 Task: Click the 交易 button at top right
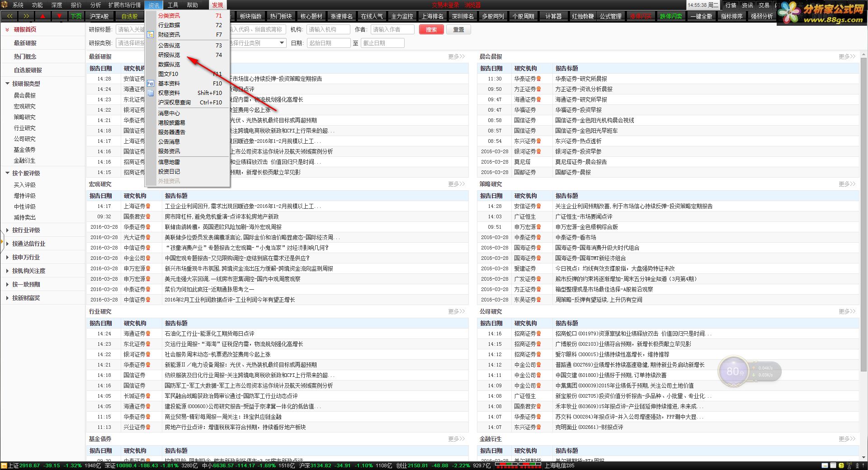pyautogui.click(x=764, y=5)
